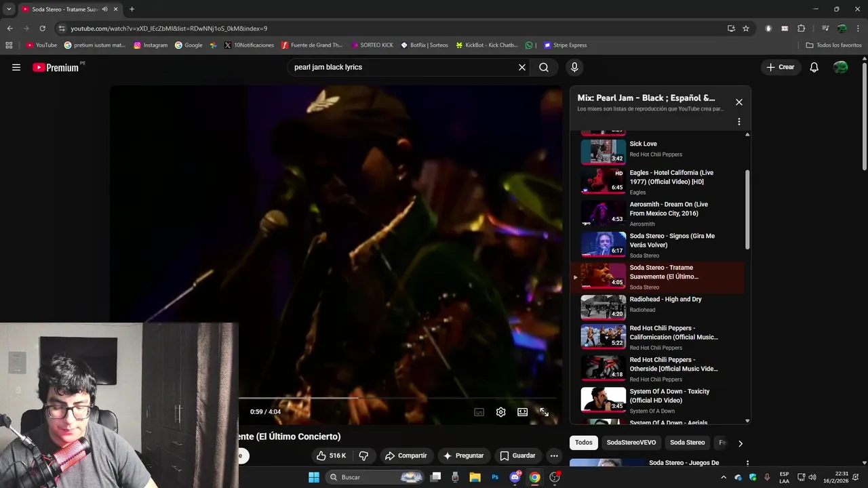
Task: Open the taskbar volume control
Action: click(x=812, y=477)
